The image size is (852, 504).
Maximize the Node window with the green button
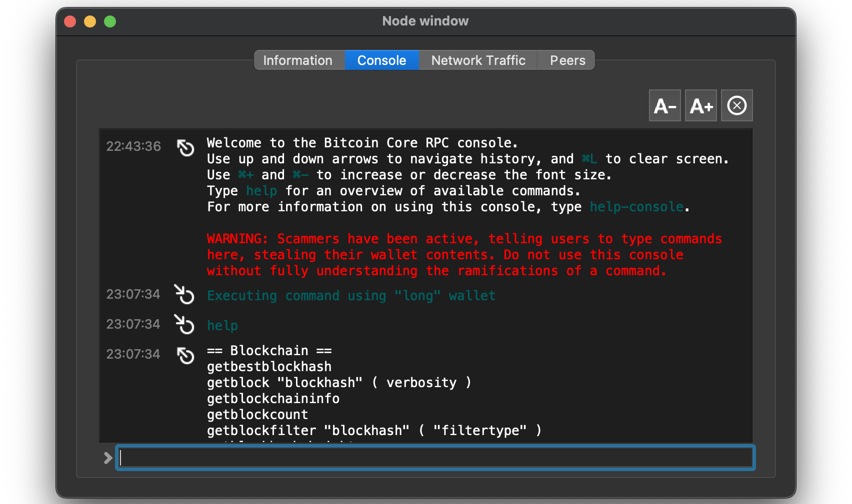pos(110,21)
